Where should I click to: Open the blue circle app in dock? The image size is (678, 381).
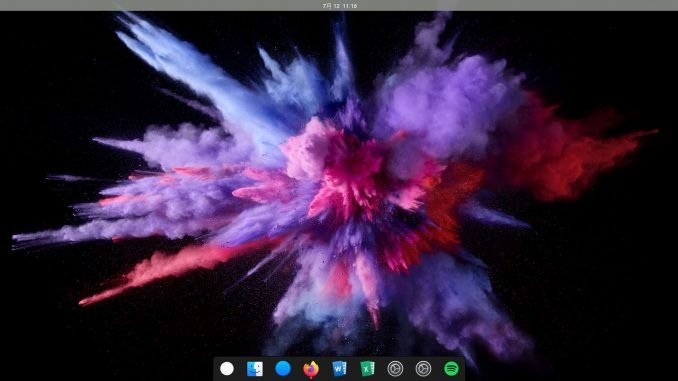(283, 368)
